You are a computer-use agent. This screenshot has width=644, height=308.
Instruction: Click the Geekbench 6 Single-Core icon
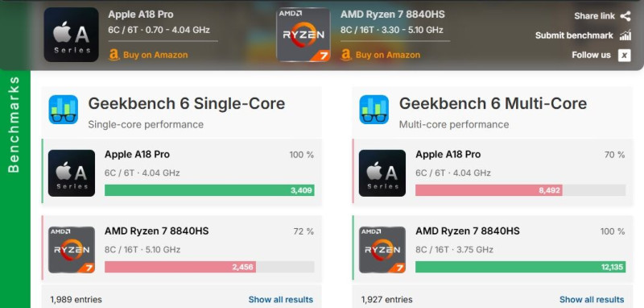point(64,110)
